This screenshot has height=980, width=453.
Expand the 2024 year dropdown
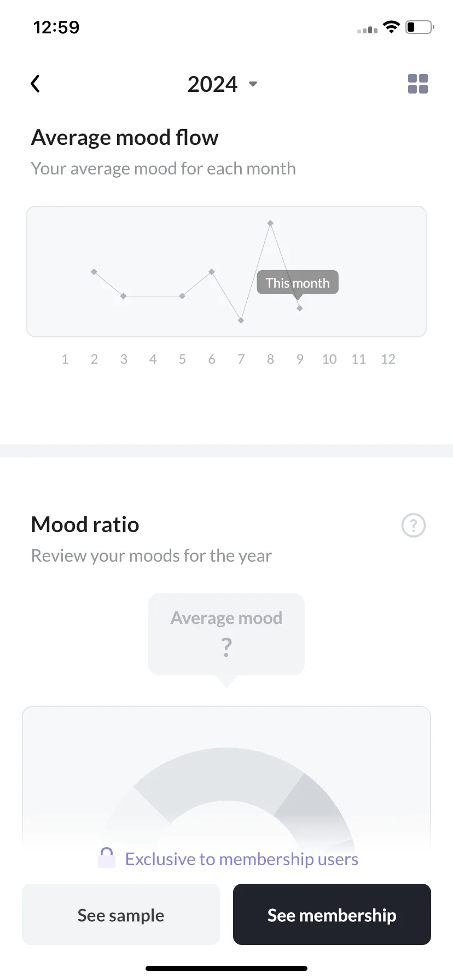coord(222,84)
